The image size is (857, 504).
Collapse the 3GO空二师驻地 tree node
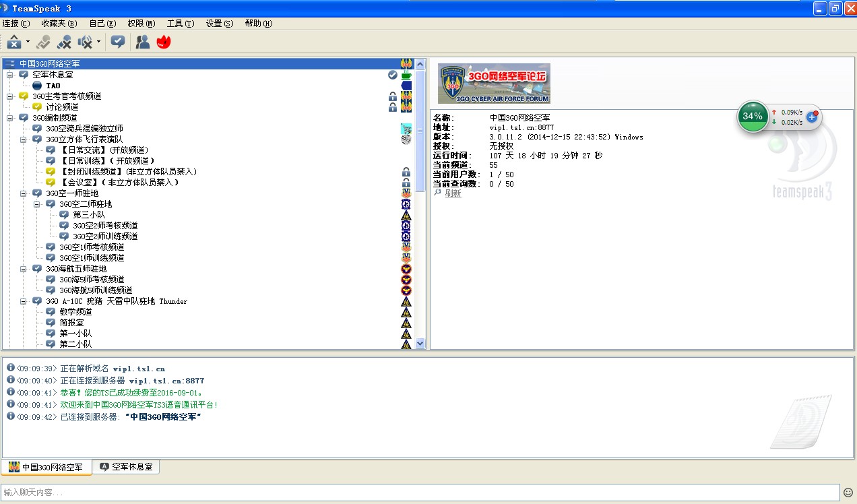coord(37,204)
